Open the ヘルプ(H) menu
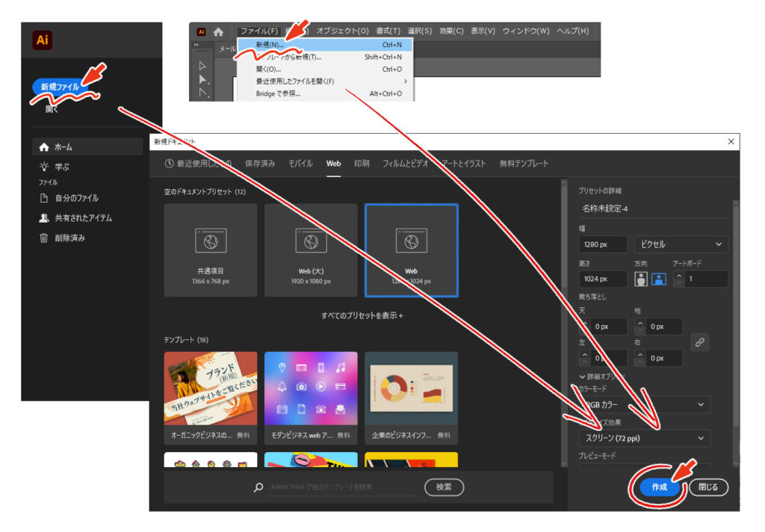This screenshot has height=532, width=765. click(573, 31)
